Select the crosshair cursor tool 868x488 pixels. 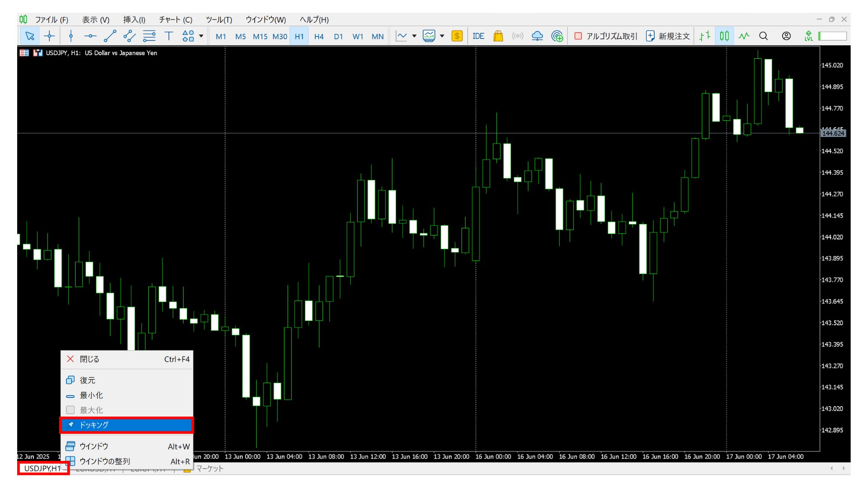[x=49, y=36]
